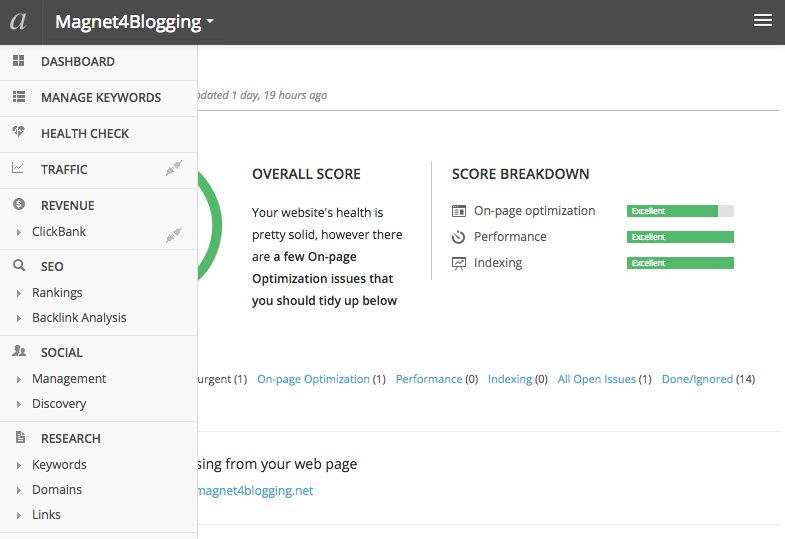This screenshot has width=785, height=539.
Task: Expand the Keywords arrow
Action: (x=19, y=465)
